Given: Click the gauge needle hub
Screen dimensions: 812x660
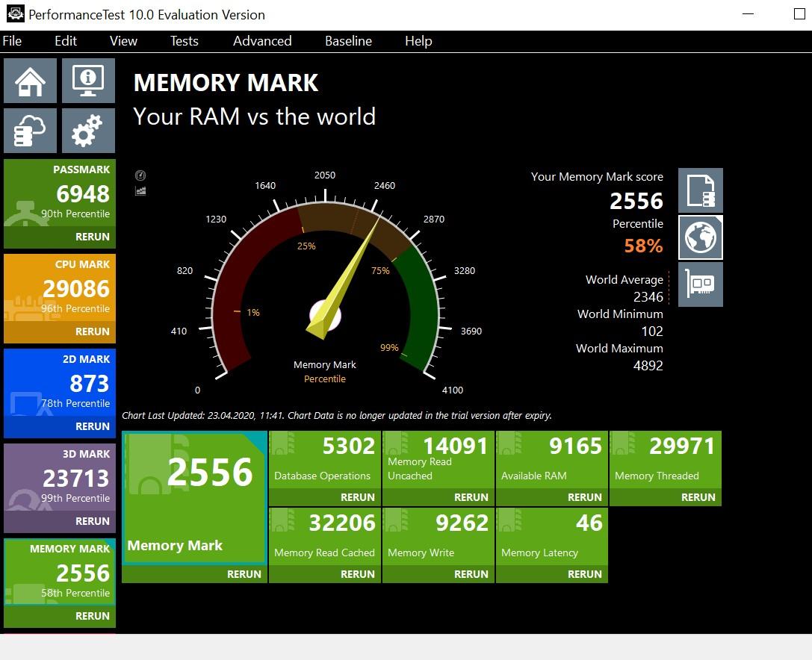Looking at the screenshot, I should pyautogui.click(x=325, y=316).
